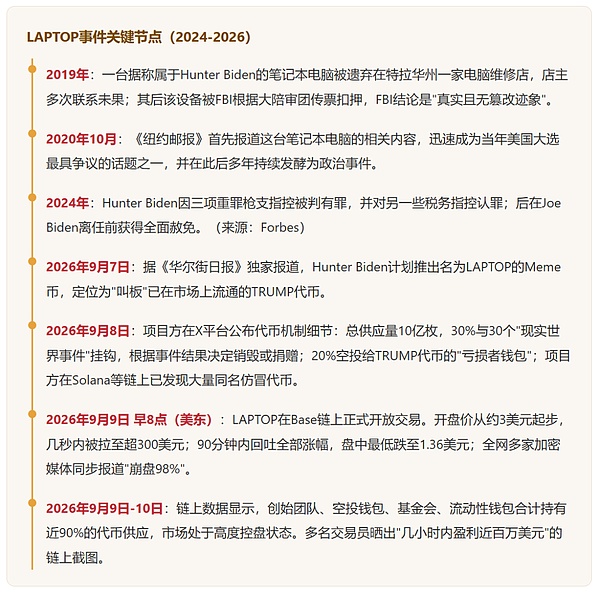Click the text "LAPTOP在Base链上正式开放交易"

coord(326,420)
